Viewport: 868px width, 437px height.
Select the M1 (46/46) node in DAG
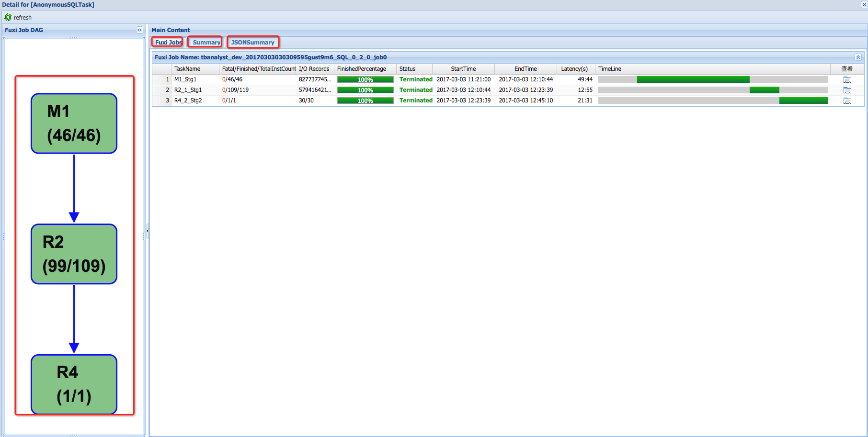pos(74,123)
